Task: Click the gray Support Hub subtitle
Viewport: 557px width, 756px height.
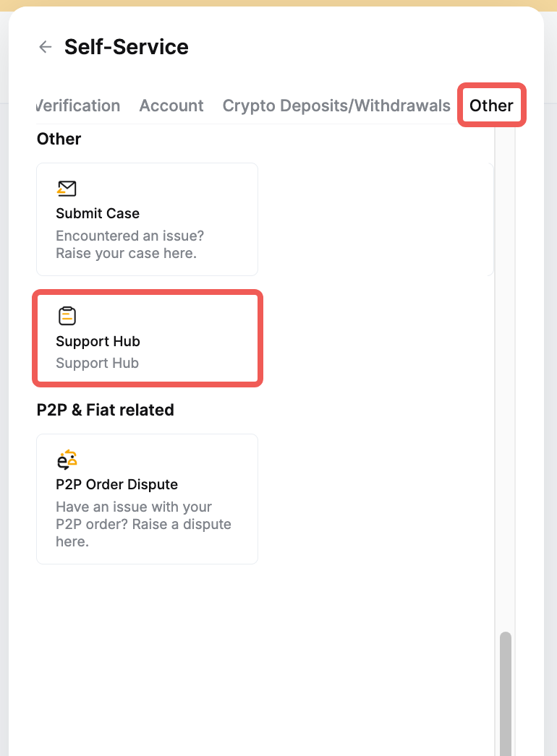Action: [x=97, y=363]
